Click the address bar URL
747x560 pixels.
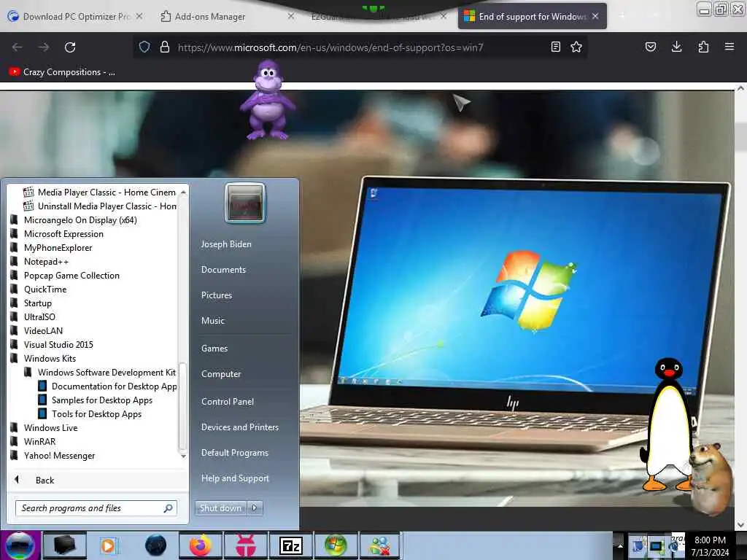[x=330, y=47]
